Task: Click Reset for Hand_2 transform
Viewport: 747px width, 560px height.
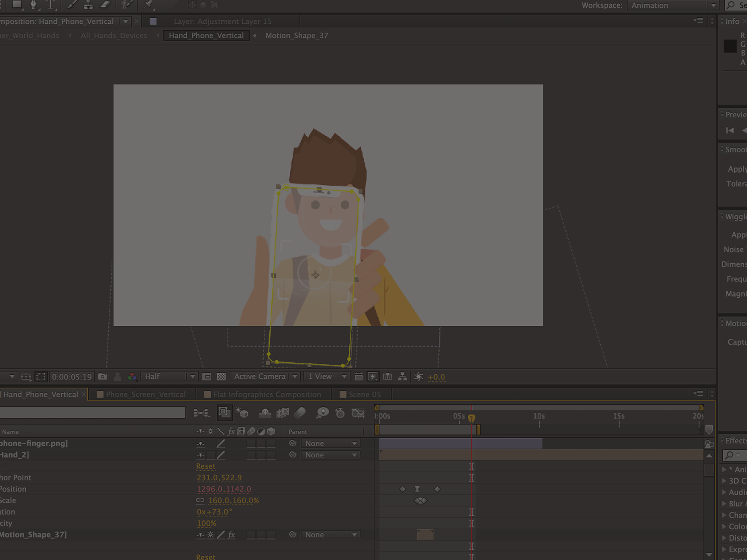Action: 205,466
